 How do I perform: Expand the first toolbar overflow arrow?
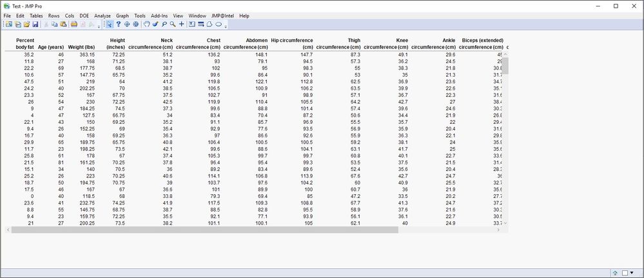click(99, 26)
